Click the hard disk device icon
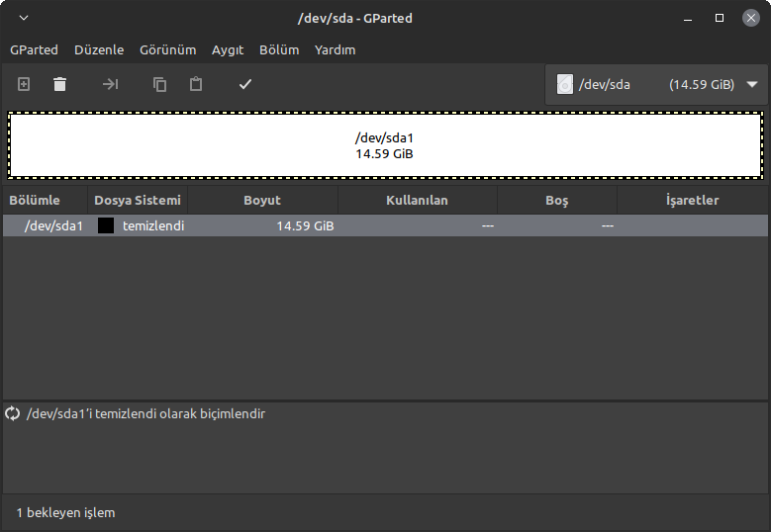Image resolution: width=771 pixels, height=532 pixels. click(564, 84)
